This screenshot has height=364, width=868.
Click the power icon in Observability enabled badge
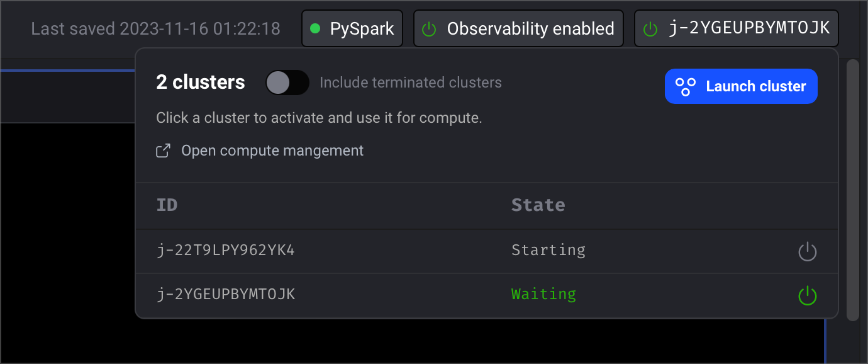pos(429,29)
